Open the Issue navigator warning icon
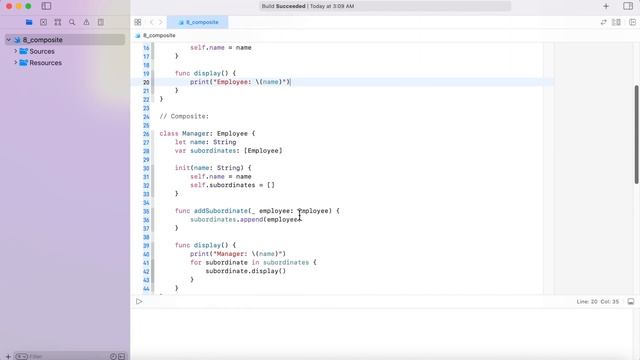This screenshot has width=640, height=360. click(x=86, y=22)
